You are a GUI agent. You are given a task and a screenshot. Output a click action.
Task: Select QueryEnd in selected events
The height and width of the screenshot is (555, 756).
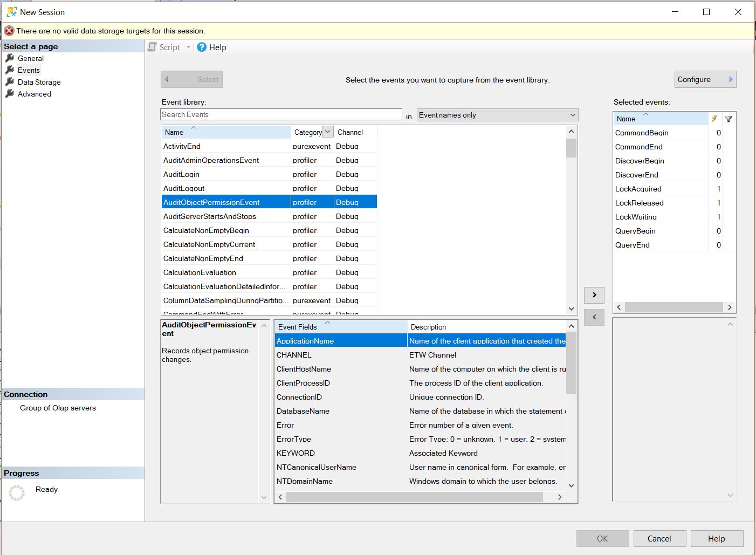[x=674, y=245]
